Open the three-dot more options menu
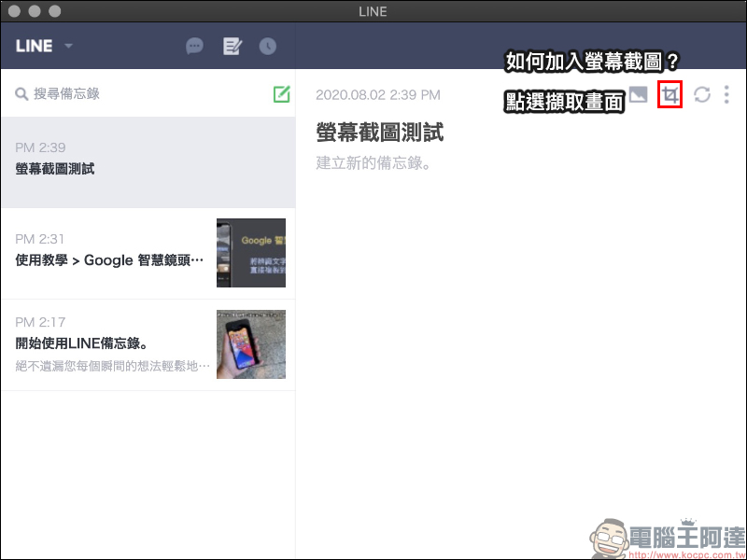 click(x=726, y=94)
